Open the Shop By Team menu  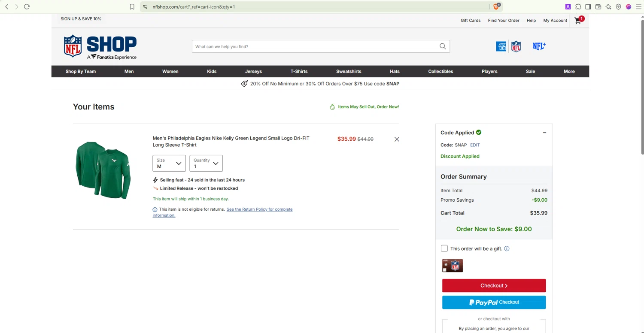81,71
